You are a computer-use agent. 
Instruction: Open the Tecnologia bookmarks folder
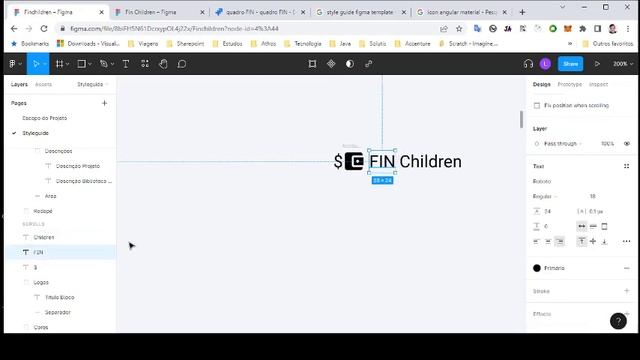[x=304, y=43]
